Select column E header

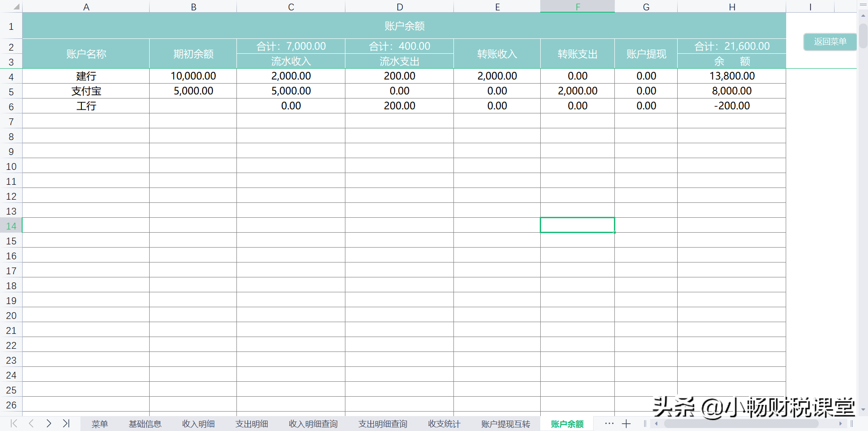coord(497,7)
